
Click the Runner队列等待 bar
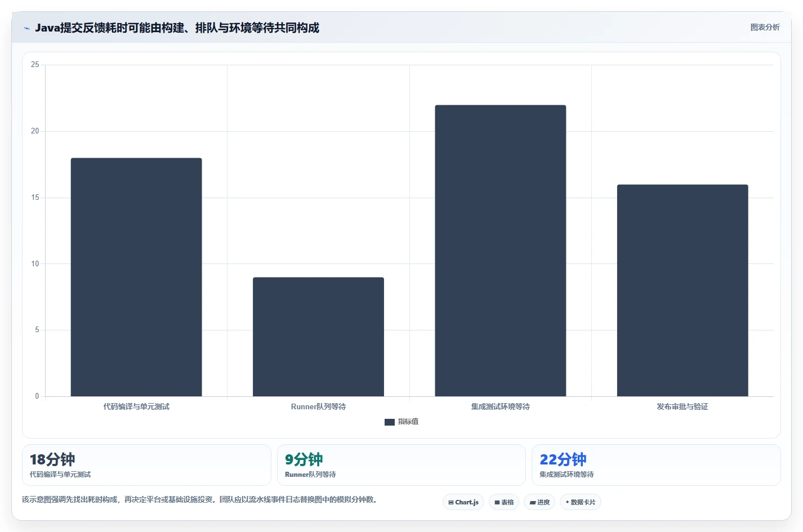318,337
